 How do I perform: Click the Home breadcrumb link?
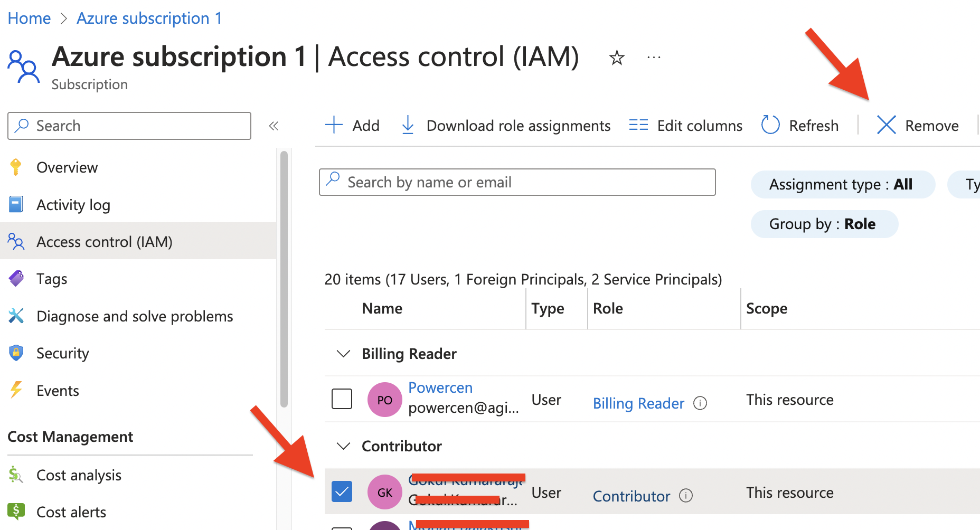(x=29, y=18)
